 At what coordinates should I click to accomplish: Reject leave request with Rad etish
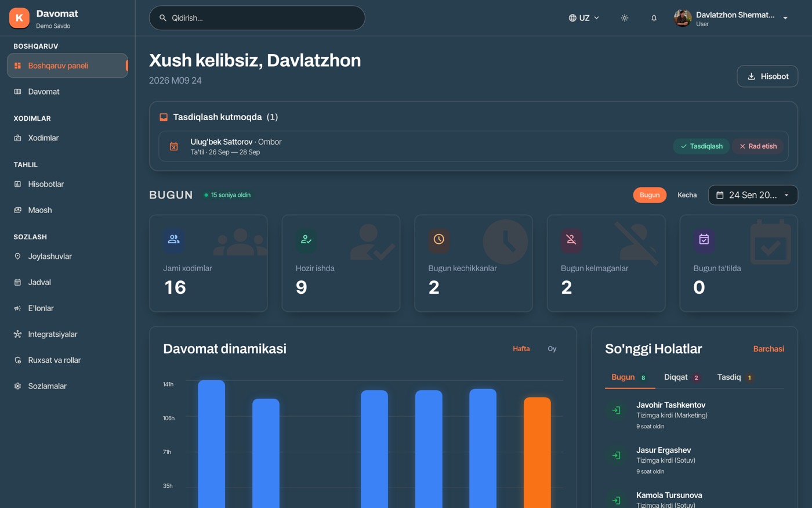[x=758, y=146]
